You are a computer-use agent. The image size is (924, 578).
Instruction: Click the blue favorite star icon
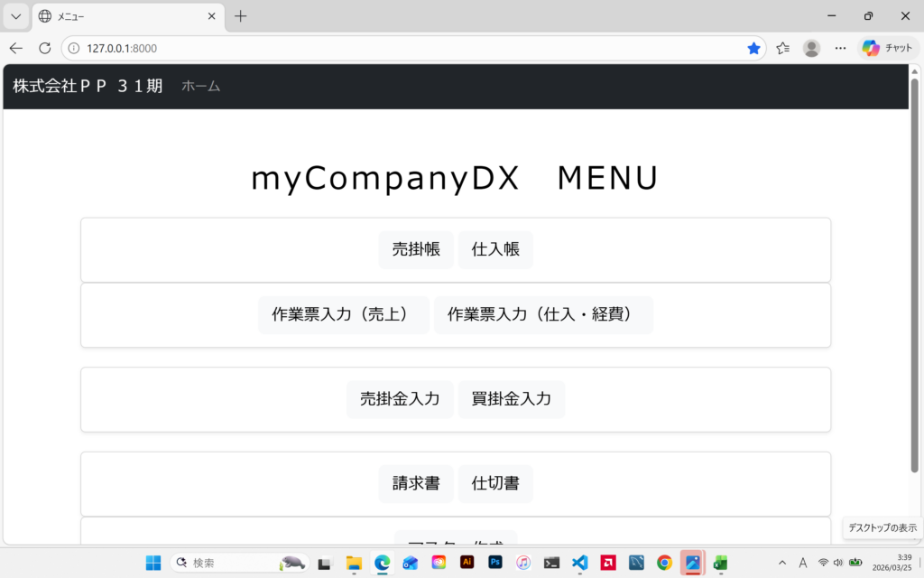tap(753, 48)
